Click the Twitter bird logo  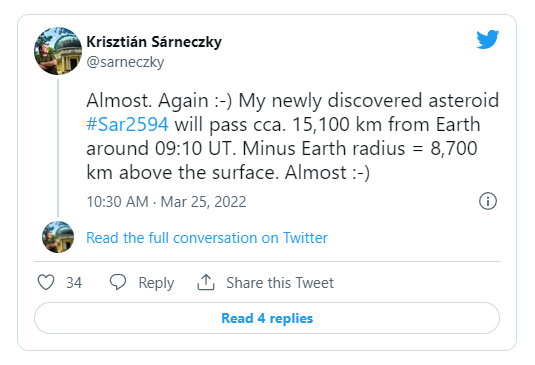(488, 39)
